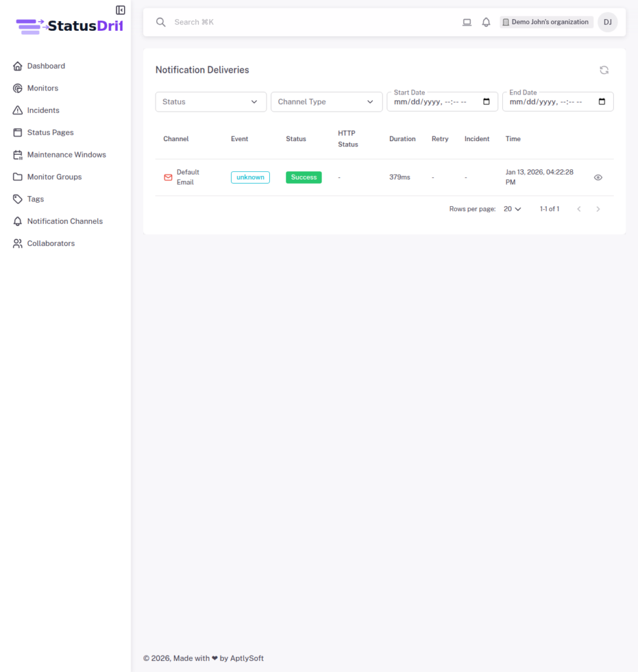Open Demo John's organization menu

point(546,22)
